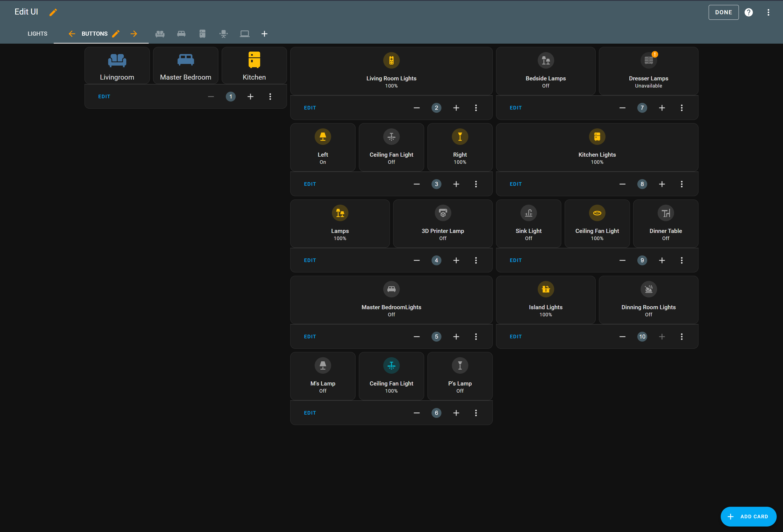Click the ADD CARD button

748,516
